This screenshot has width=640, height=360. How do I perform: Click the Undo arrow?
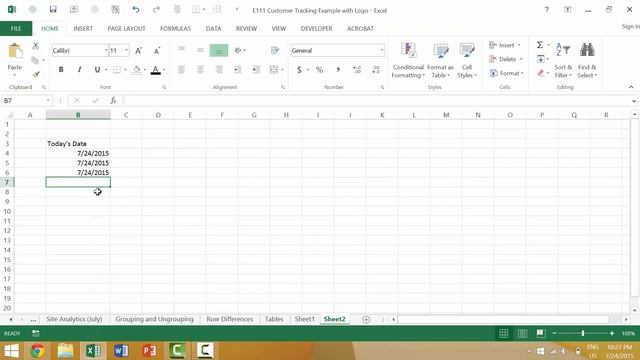click(x=136, y=9)
